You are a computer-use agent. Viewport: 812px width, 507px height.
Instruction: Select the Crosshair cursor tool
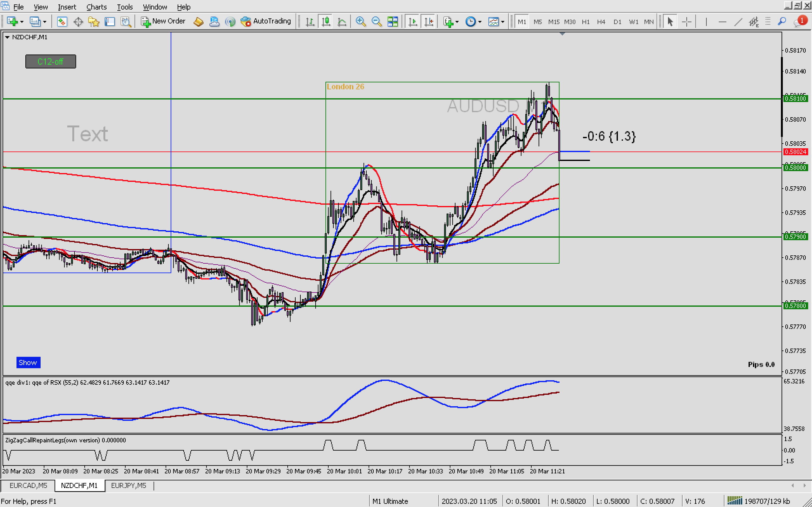pyautogui.click(x=686, y=22)
